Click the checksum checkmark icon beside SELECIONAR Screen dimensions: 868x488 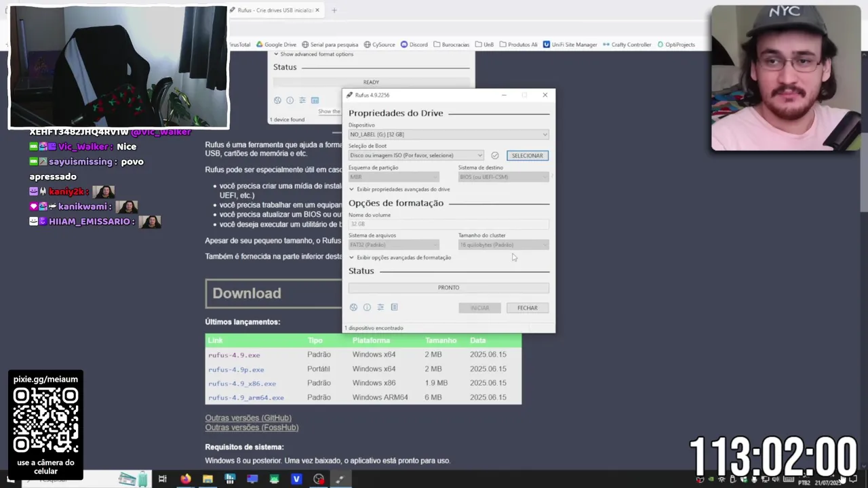495,156
